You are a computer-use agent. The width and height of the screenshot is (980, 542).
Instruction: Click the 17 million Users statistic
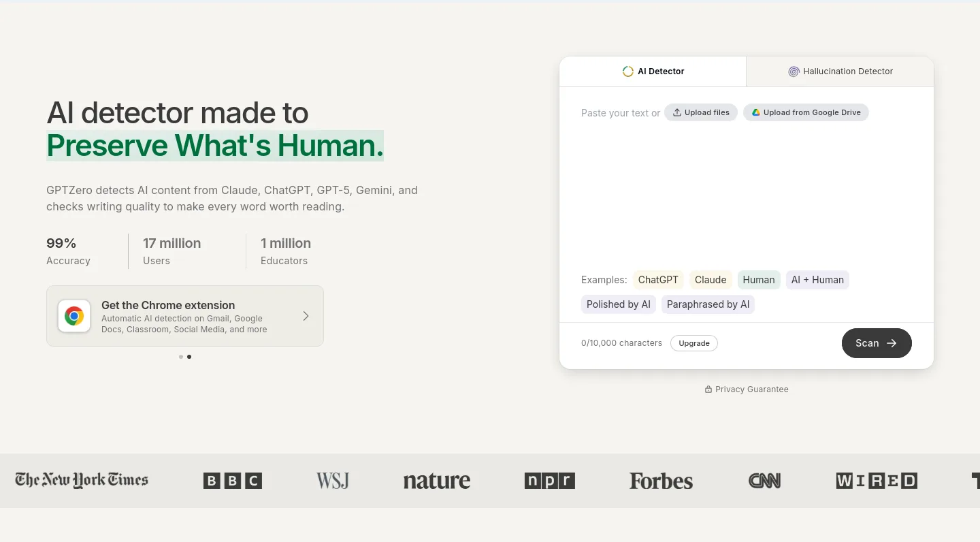click(171, 251)
